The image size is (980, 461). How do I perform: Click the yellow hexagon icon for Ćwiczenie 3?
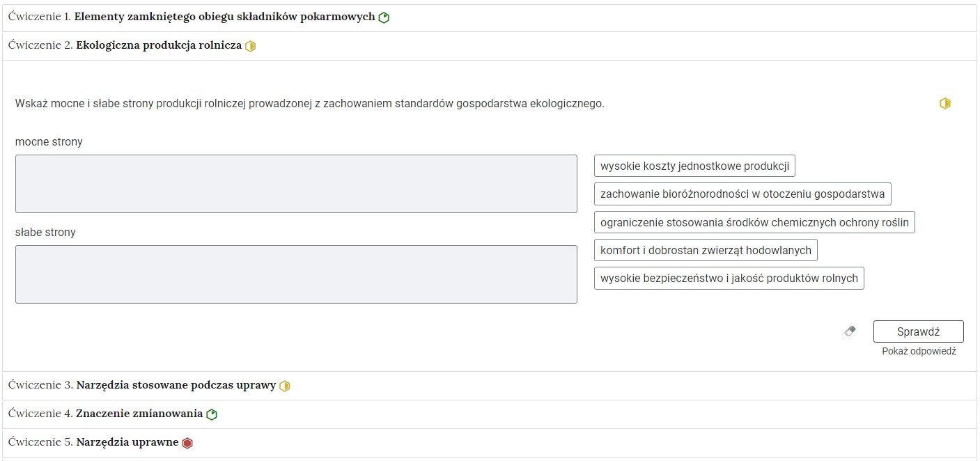coord(285,386)
